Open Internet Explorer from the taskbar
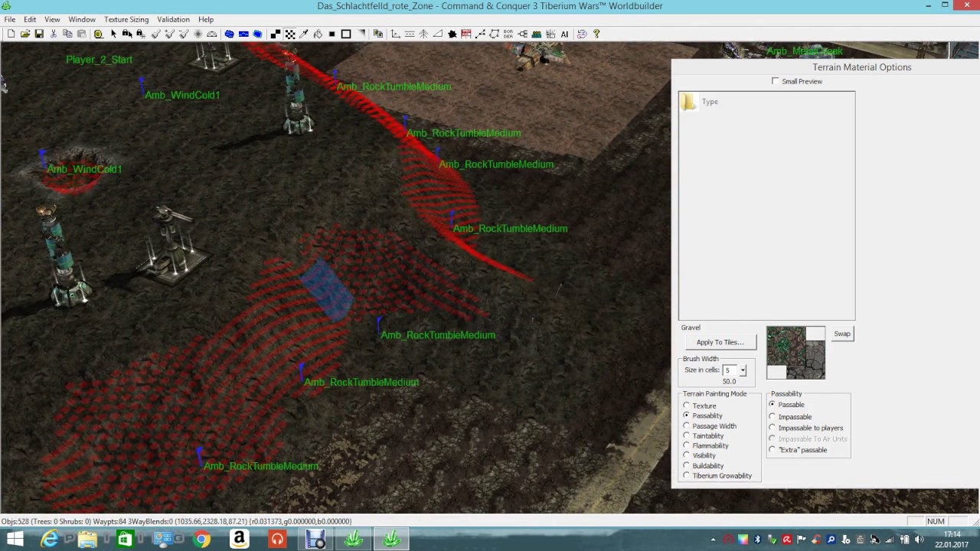 tap(49, 540)
